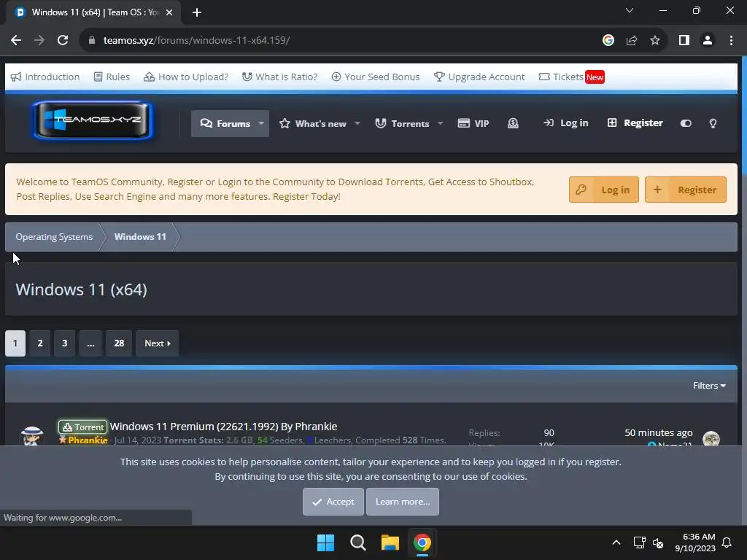Select page 1 in pagination
The image size is (747, 560).
coord(15,343)
